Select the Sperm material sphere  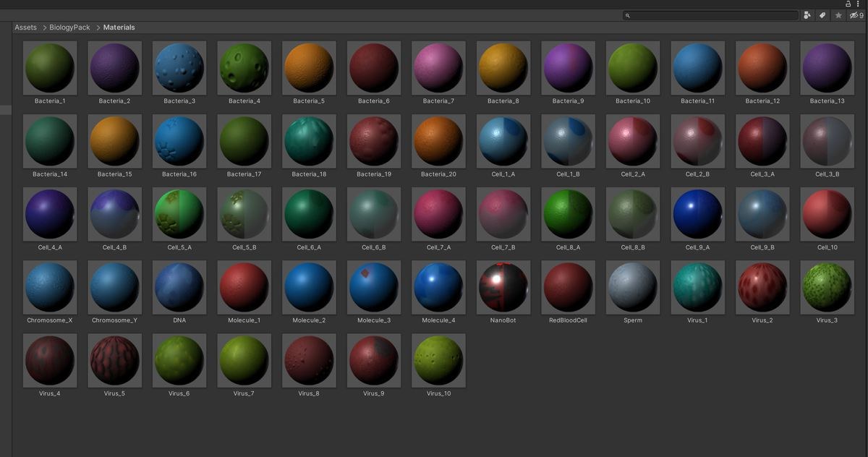(632, 287)
